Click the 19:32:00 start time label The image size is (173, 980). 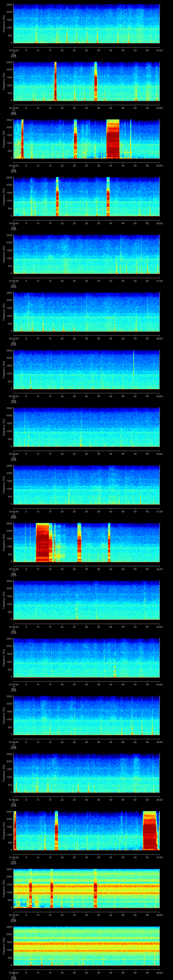point(13,627)
